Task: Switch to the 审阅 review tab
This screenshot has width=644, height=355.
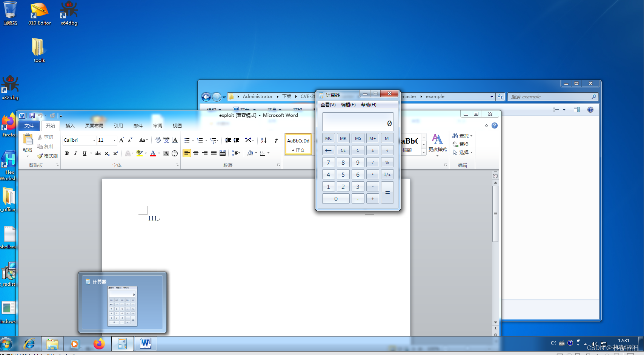Action: [x=158, y=126]
